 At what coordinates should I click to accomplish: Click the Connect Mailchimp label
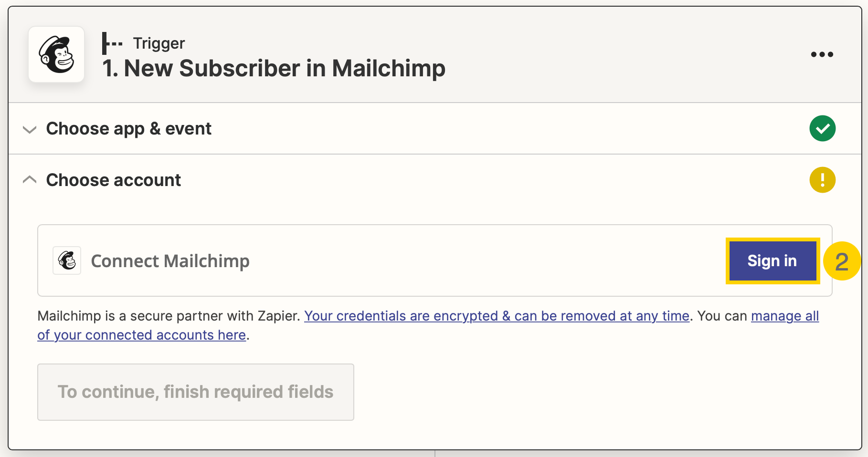tap(170, 261)
